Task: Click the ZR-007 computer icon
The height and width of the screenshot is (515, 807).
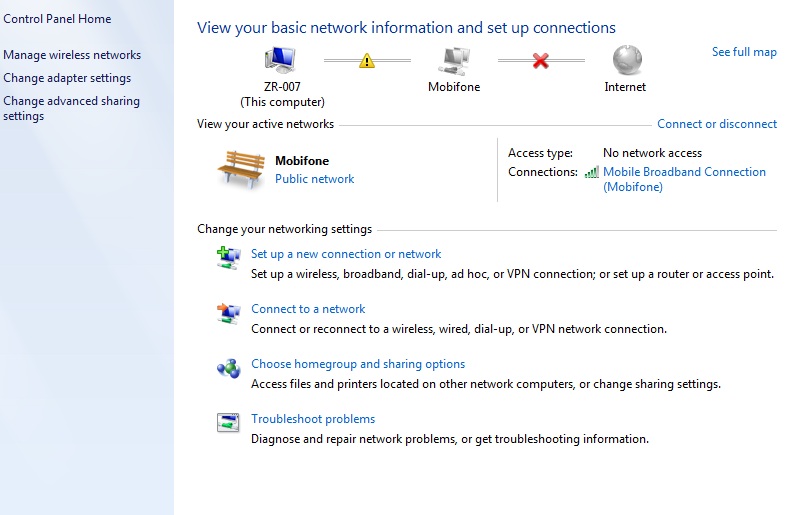Action: coord(282,60)
